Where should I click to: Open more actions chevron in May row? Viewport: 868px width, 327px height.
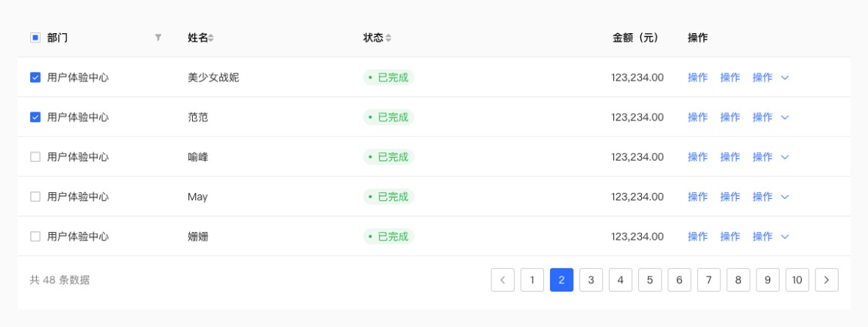click(x=785, y=197)
